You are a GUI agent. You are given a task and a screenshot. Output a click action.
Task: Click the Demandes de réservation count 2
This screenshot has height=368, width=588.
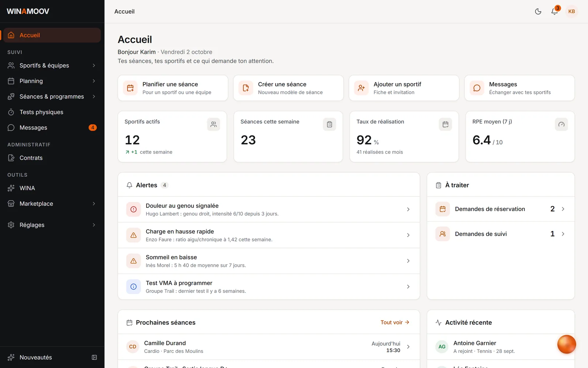552,209
